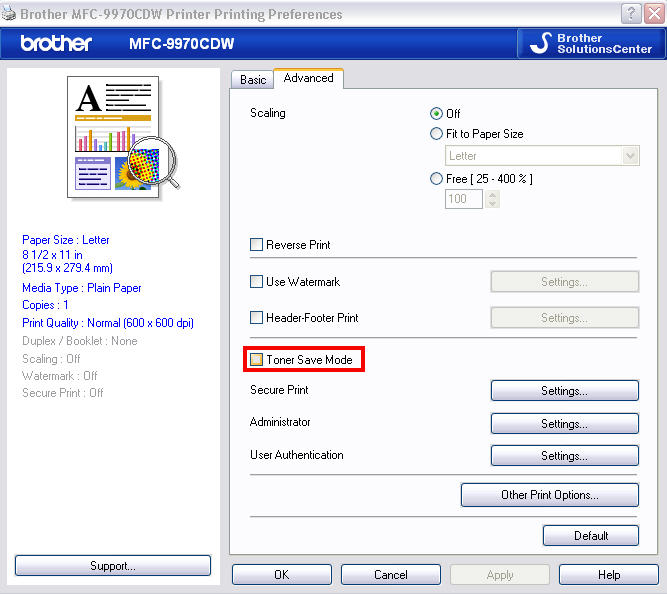Viewport: 667px width, 594px height.
Task: Enable the Toner Save Mode checkbox
Action: (x=257, y=360)
